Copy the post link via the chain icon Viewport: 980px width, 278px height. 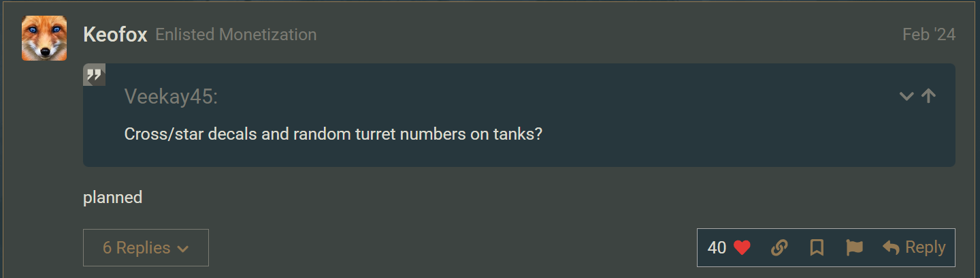pyautogui.click(x=779, y=248)
